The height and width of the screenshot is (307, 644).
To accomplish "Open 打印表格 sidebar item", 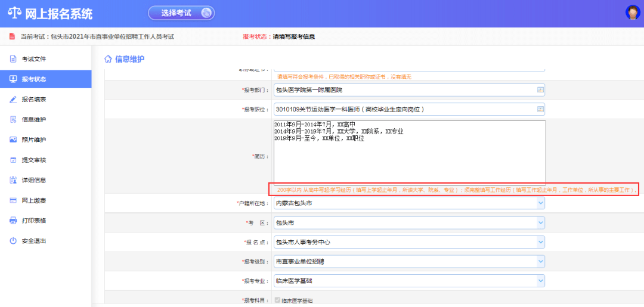I will [x=45, y=221].
